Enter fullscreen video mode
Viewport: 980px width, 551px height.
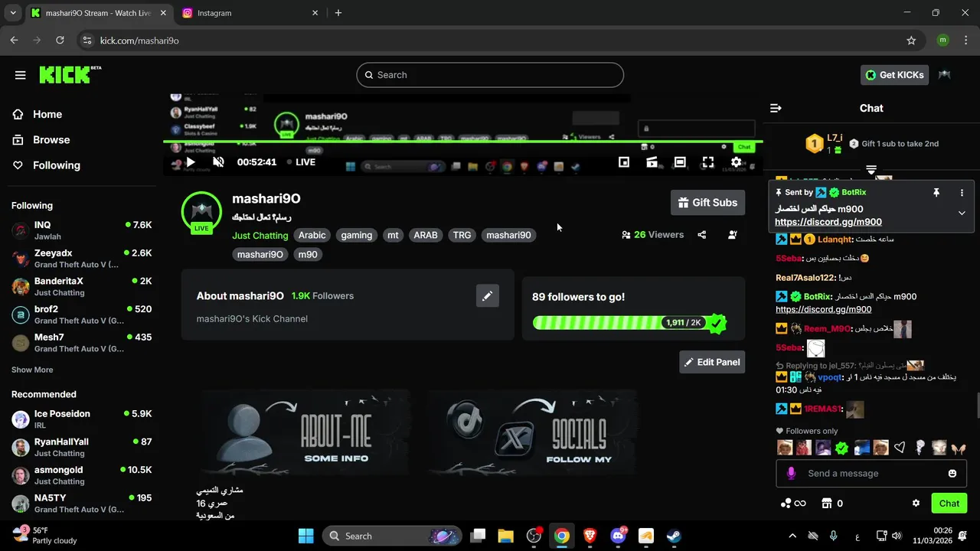coord(708,162)
